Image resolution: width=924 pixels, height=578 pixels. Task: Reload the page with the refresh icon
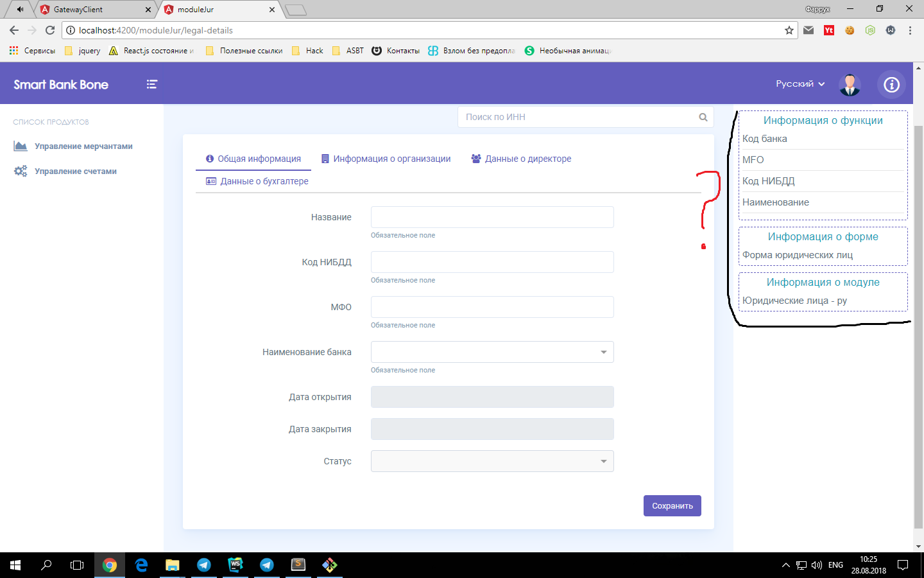click(x=50, y=30)
